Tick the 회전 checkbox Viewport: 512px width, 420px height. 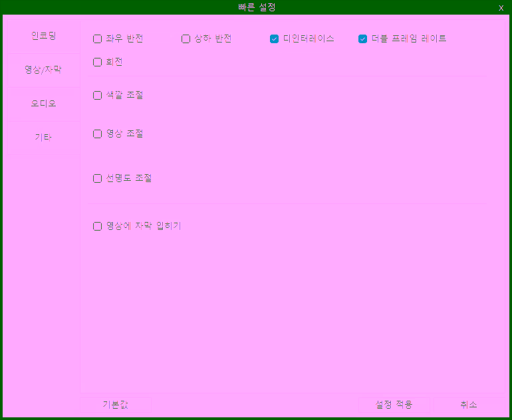97,62
